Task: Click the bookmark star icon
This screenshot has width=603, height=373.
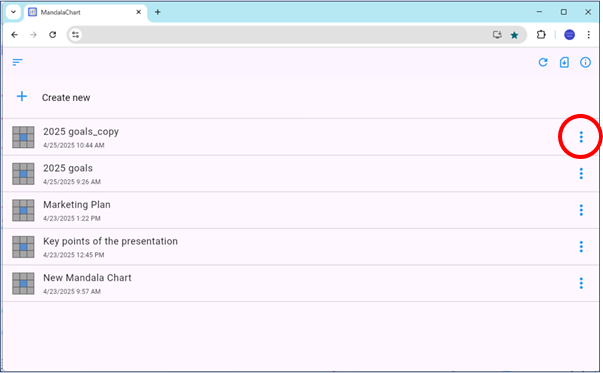Action: [x=514, y=35]
